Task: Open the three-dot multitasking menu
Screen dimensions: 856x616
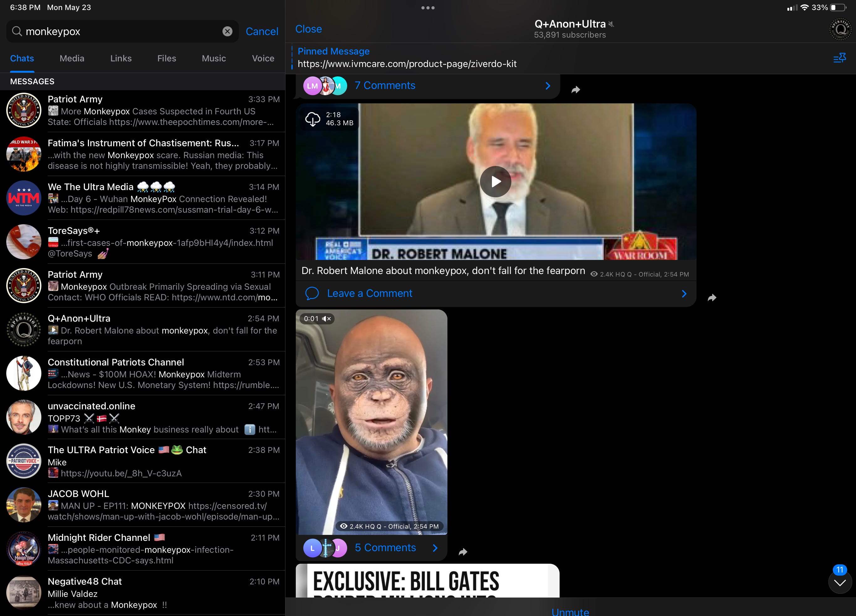Action: pos(428,8)
